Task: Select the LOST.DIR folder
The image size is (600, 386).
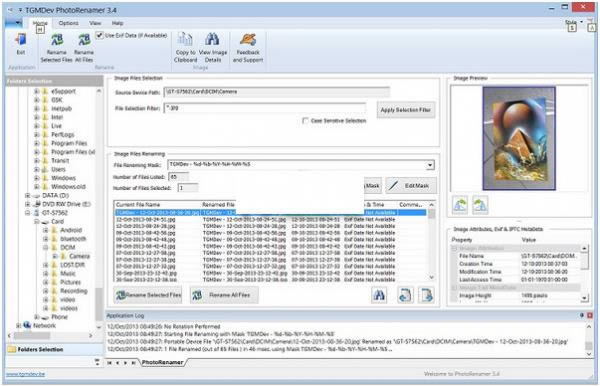Action: point(72,265)
